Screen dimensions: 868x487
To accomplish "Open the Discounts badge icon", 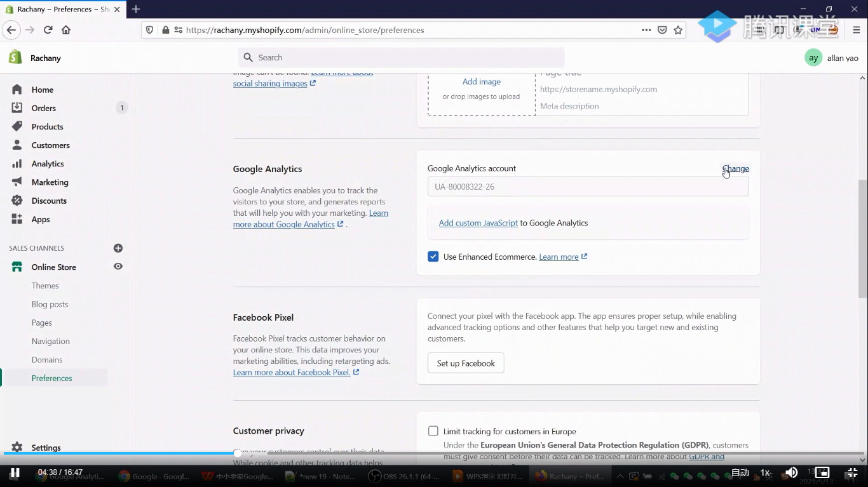I will click(17, 201).
